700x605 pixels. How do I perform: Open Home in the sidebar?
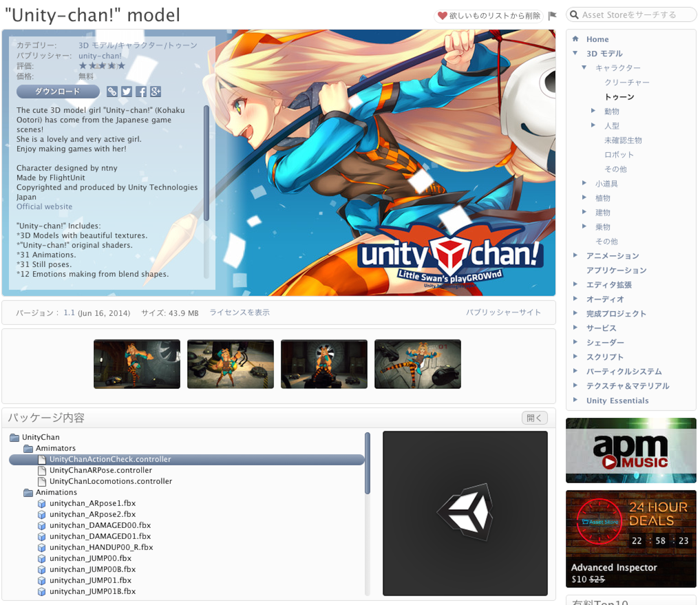tap(597, 39)
